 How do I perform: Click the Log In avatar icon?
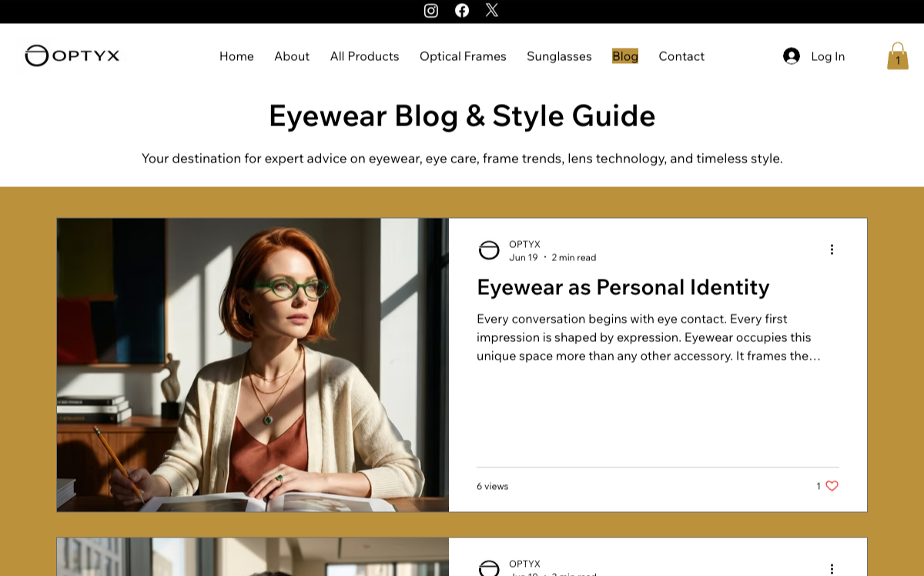pyautogui.click(x=792, y=56)
